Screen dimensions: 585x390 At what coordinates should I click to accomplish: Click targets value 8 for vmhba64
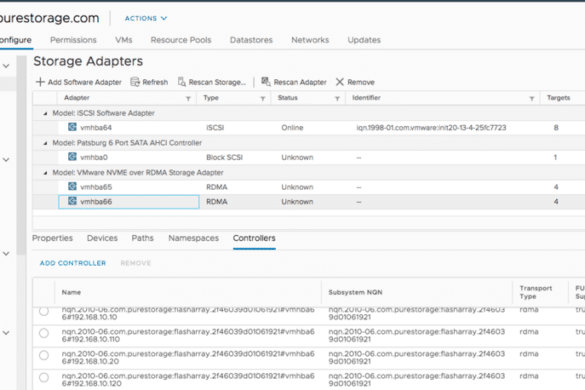[556, 128]
